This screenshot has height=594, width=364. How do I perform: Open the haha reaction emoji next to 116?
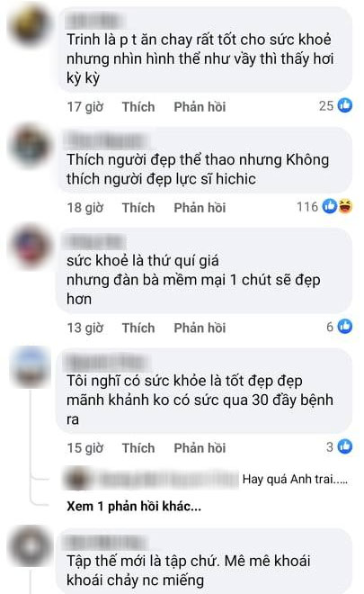coord(345,206)
